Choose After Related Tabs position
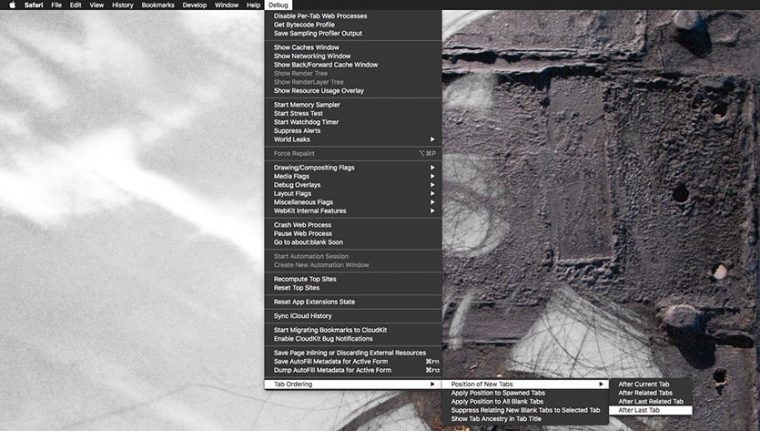Image resolution: width=760 pixels, height=431 pixels. [650, 393]
